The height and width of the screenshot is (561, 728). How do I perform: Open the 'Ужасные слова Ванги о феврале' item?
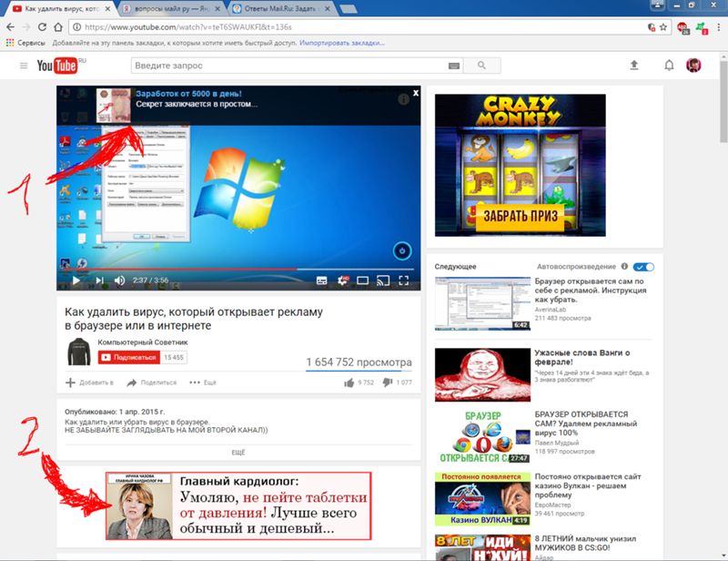582,357
